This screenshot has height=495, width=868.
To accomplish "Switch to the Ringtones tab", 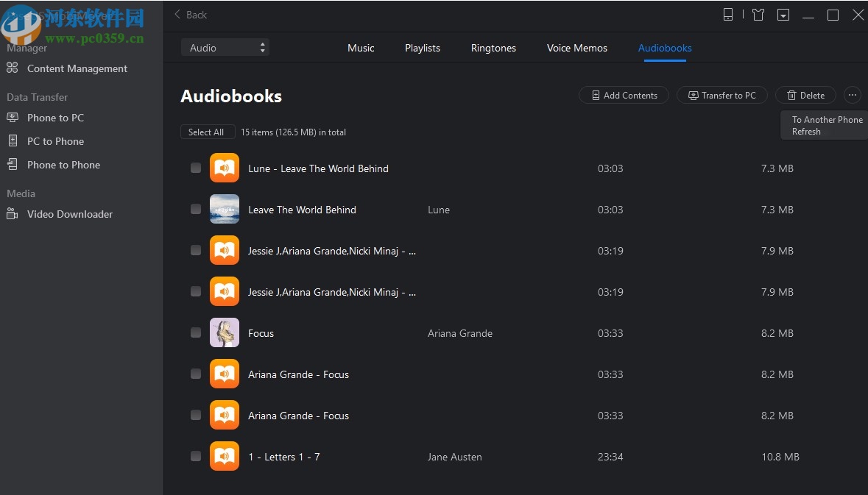I will click(x=493, y=48).
